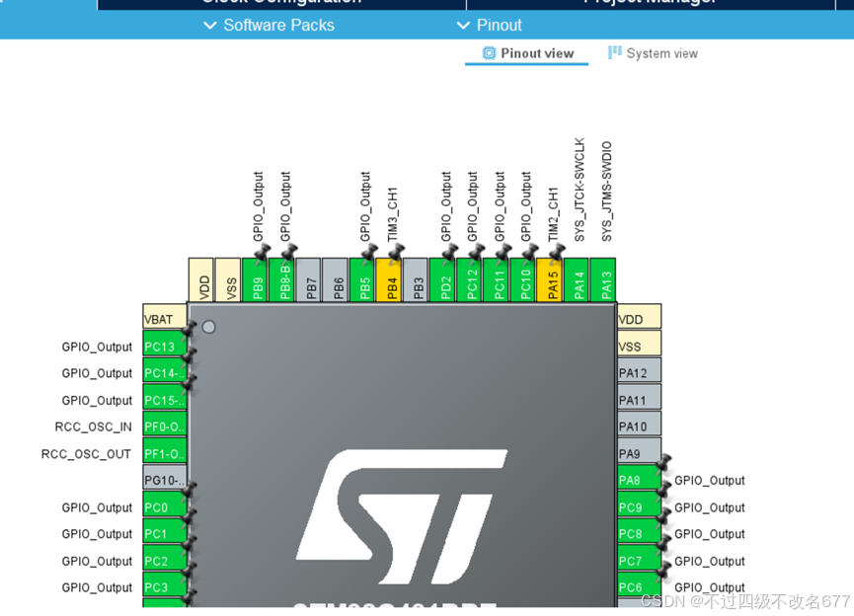The image size is (854, 616).
Task: Select the unassigned PB7 pin
Action: (x=308, y=280)
